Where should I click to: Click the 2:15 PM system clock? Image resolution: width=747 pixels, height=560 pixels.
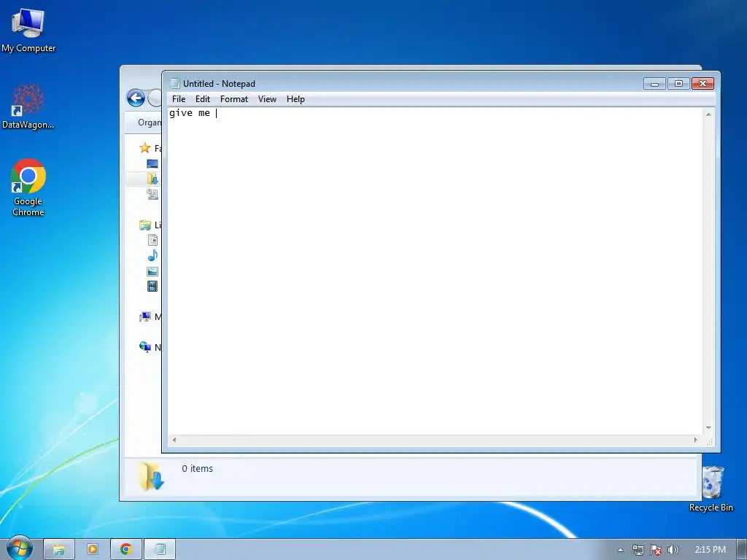point(711,550)
